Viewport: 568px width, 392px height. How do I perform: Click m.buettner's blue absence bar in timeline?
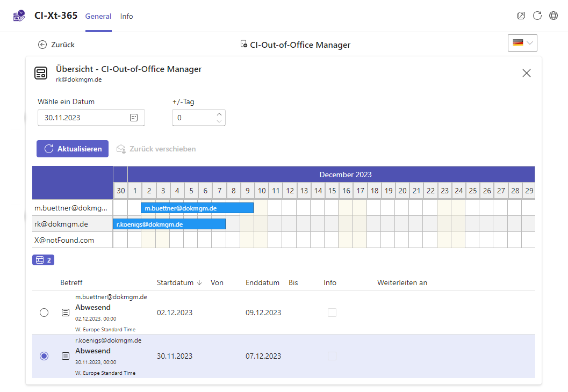click(197, 208)
